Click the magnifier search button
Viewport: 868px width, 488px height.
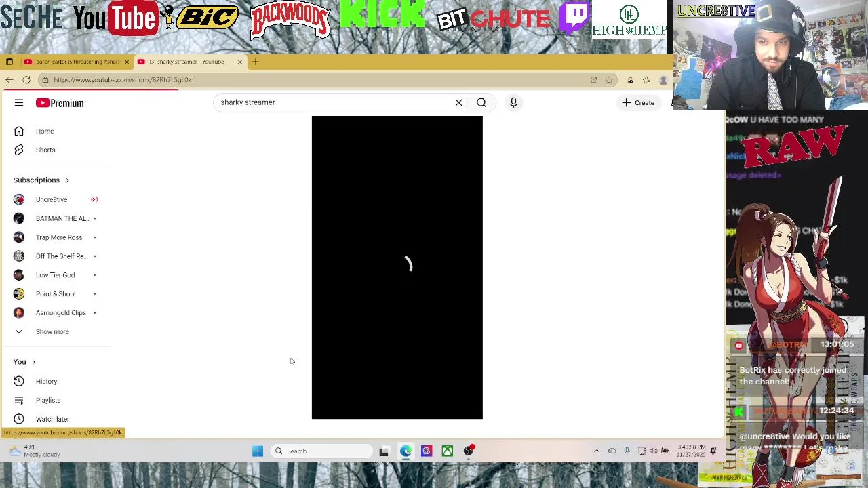tap(481, 102)
